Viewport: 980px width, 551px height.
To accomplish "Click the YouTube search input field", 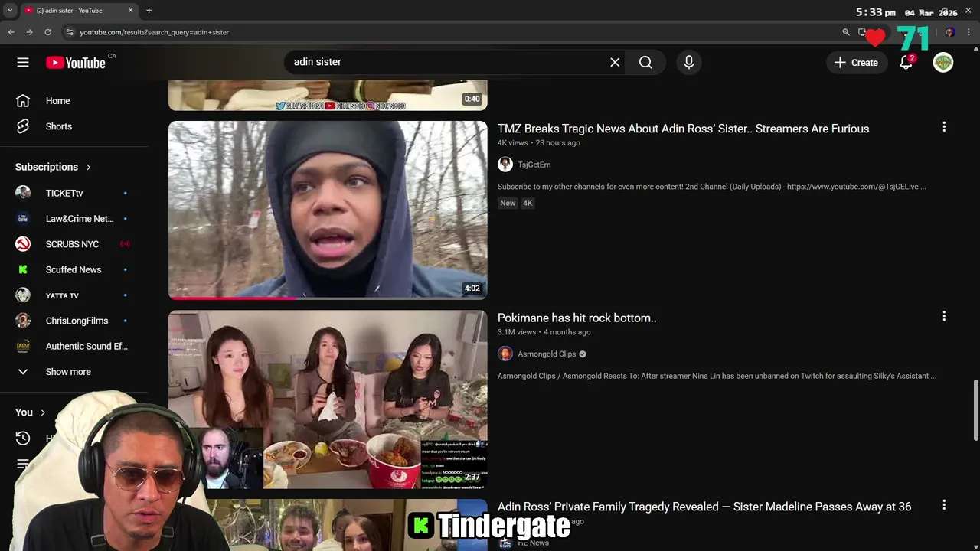I will [x=448, y=62].
